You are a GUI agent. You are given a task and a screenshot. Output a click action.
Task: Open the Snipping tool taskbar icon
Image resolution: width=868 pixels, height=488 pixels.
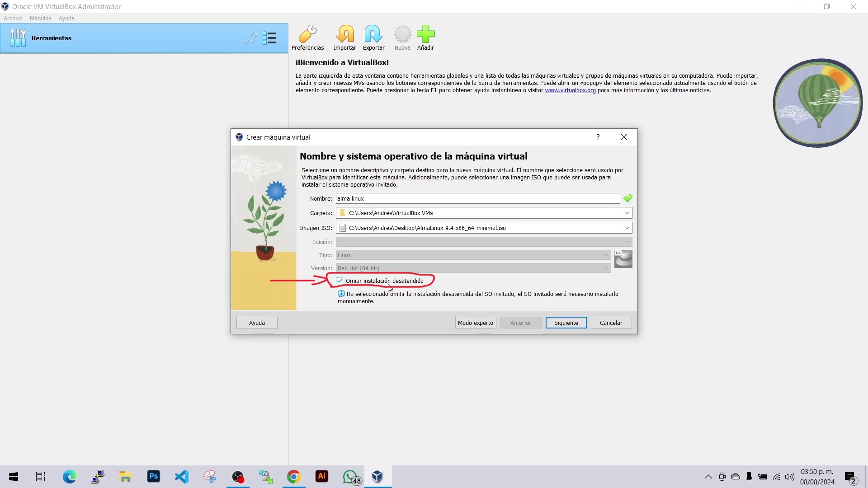[x=210, y=477]
